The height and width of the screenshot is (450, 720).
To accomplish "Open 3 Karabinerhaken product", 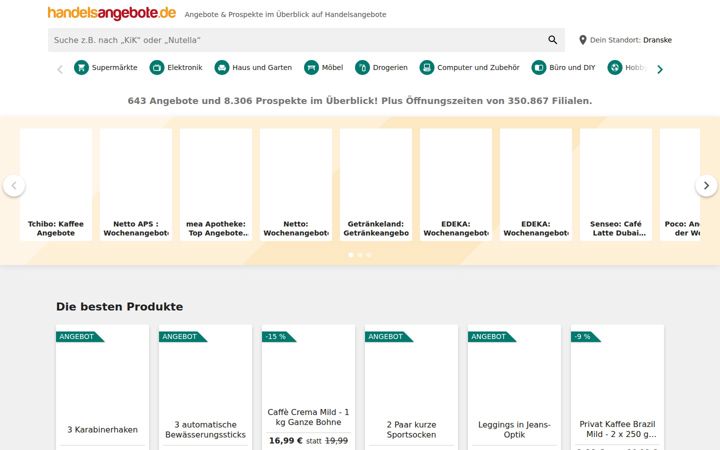I will [102, 388].
